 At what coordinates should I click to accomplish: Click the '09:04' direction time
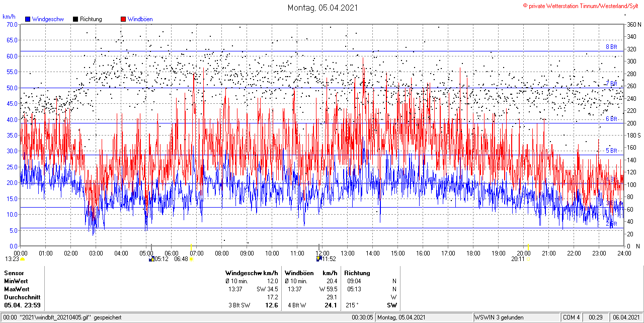click(x=354, y=281)
